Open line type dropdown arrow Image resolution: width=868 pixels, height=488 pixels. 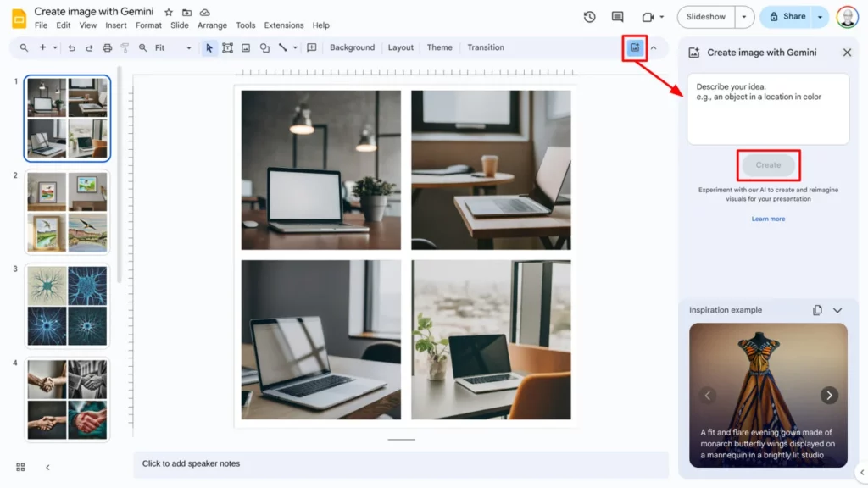click(x=295, y=47)
